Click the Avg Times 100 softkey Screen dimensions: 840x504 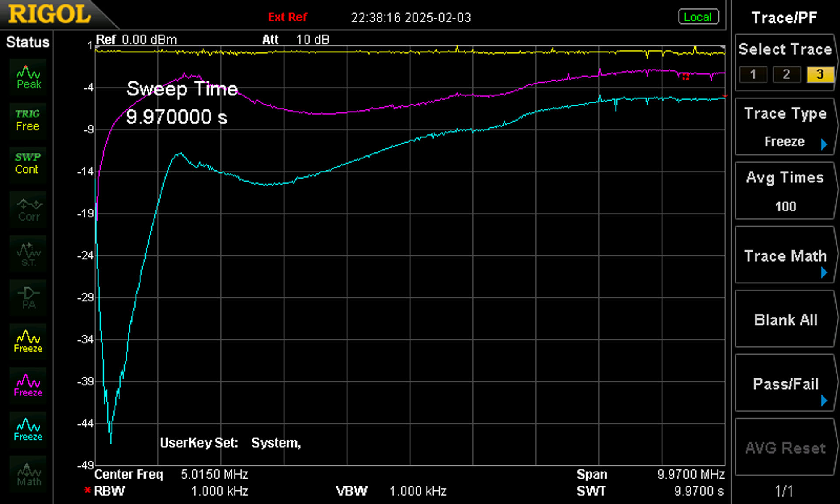(785, 191)
